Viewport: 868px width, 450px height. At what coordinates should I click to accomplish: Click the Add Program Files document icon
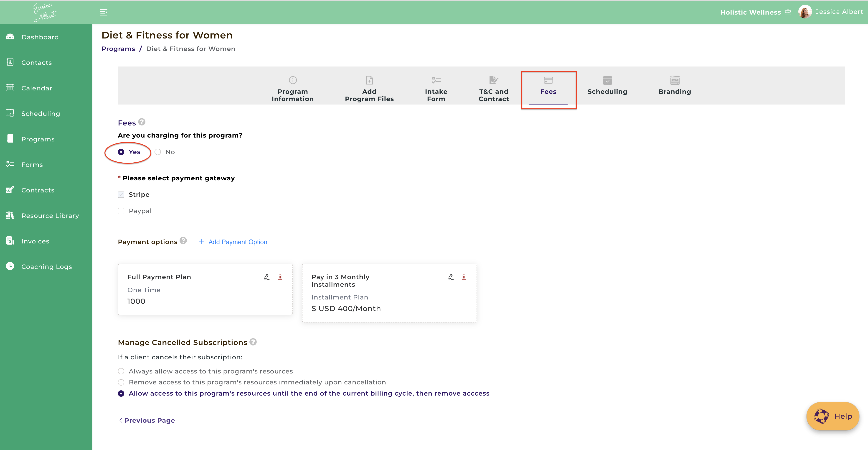(x=369, y=80)
